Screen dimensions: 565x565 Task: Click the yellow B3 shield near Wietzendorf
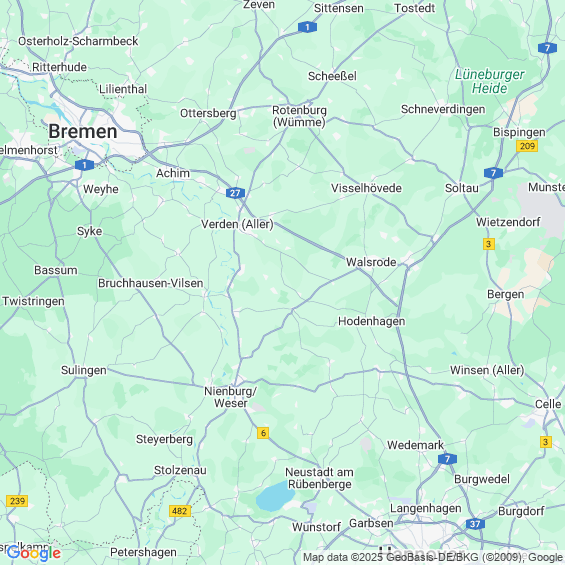[489, 244]
